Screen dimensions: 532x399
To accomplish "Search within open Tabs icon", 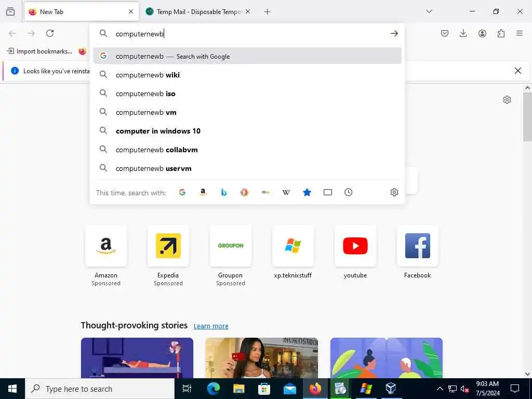I will click(327, 192).
